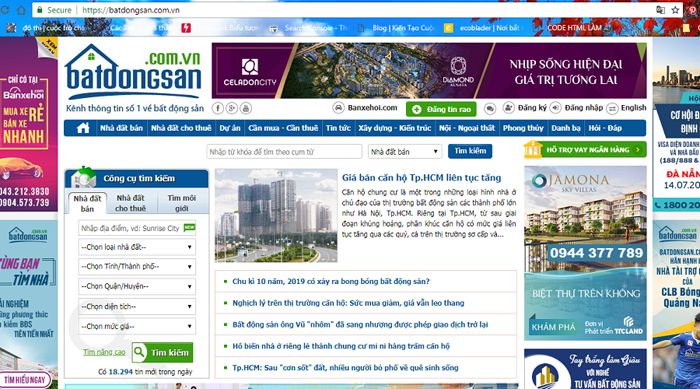
Task: Open the Google Plus social icon
Action: pyautogui.click(x=232, y=108)
